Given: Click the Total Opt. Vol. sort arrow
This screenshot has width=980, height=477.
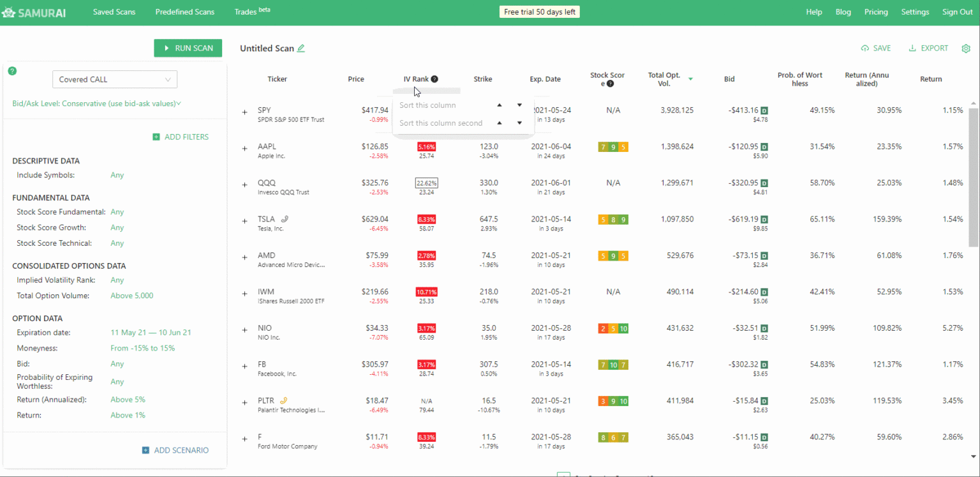Looking at the screenshot, I should (x=690, y=79).
